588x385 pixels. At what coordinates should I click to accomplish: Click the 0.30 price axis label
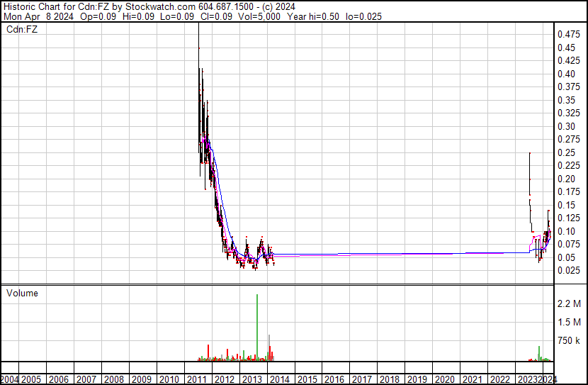pyautogui.click(x=566, y=126)
